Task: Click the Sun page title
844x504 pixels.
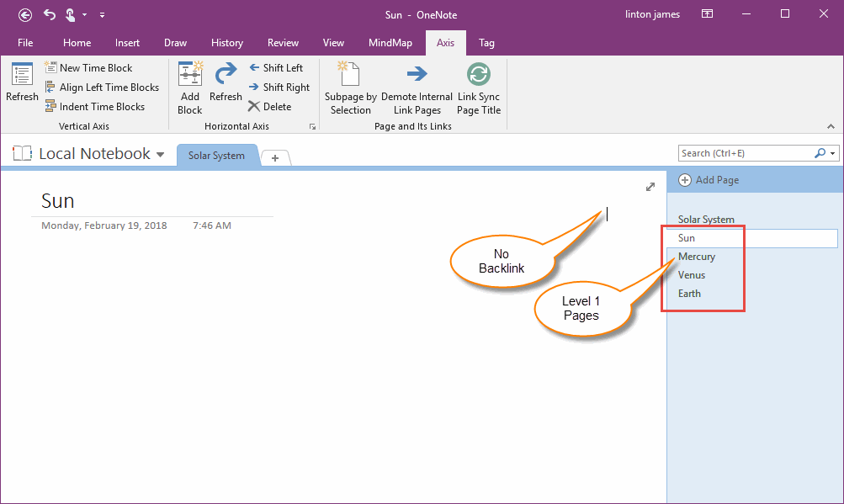Action: click(57, 201)
